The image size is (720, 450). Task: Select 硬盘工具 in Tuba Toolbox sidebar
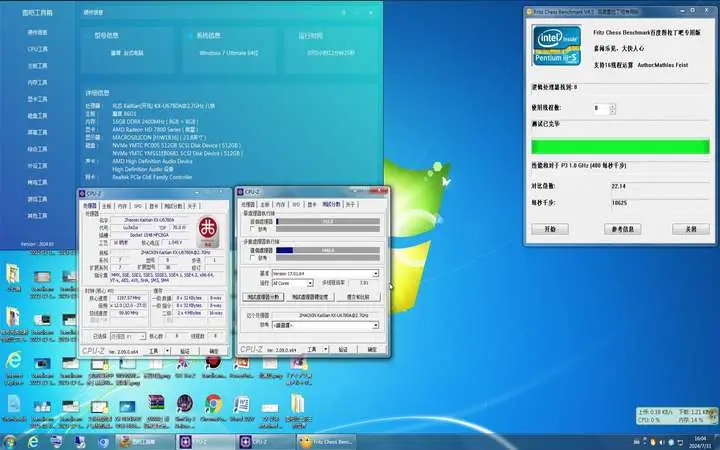click(x=38, y=116)
